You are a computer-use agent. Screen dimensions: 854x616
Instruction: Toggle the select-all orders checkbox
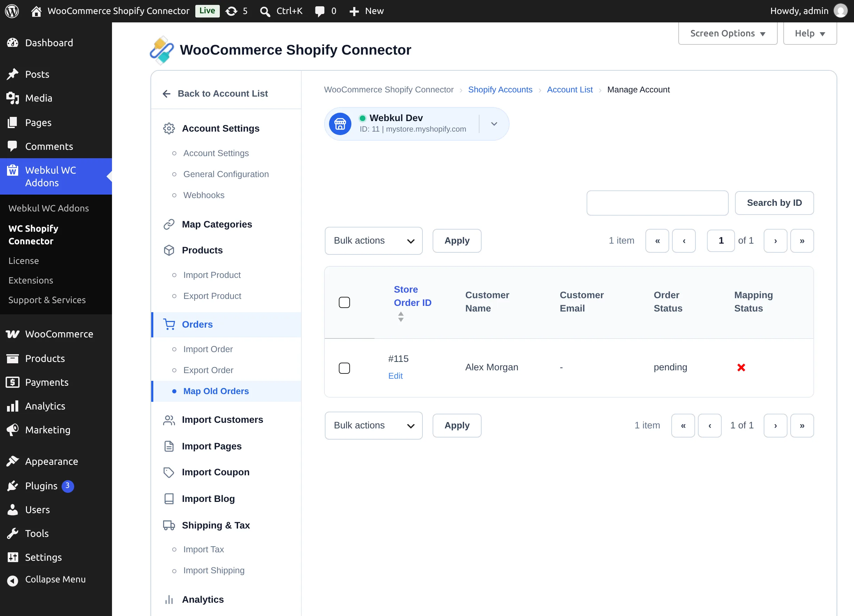[x=344, y=302]
